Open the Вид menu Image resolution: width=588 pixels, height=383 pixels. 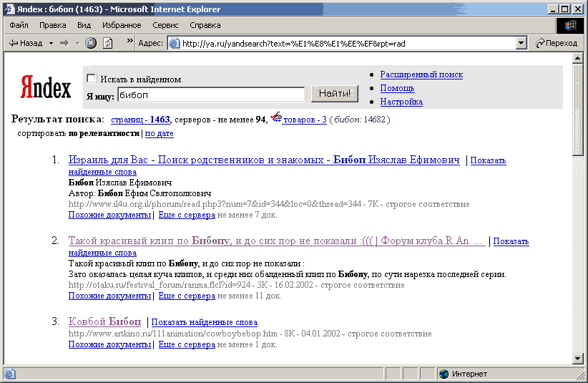pos(84,25)
